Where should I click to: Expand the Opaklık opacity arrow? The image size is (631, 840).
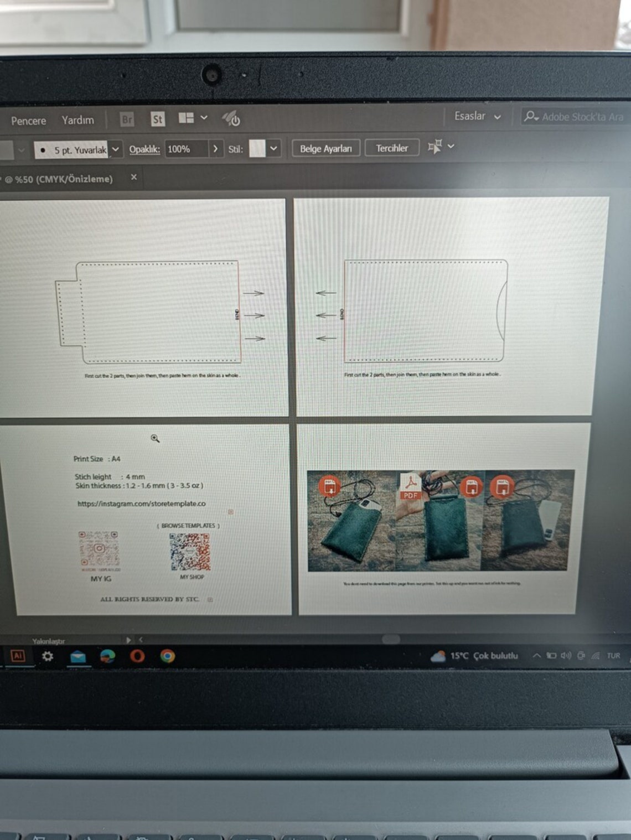(x=215, y=149)
